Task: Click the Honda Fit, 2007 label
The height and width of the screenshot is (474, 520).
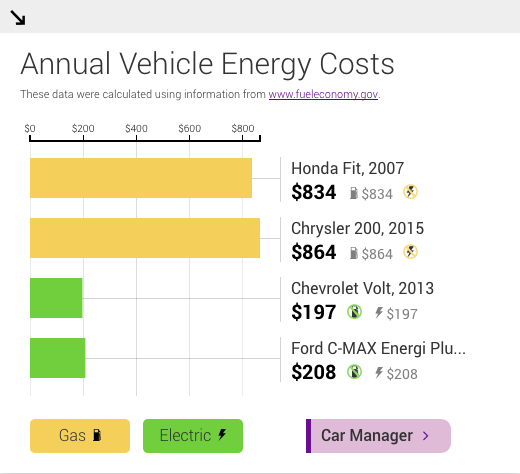Action: (348, 168)
